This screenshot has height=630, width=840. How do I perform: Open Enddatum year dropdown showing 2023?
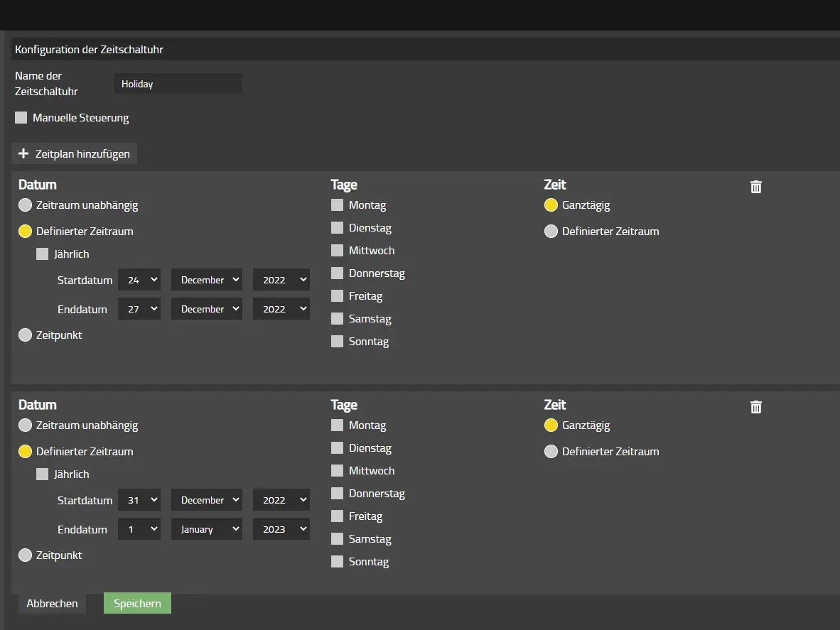[281, 529]
